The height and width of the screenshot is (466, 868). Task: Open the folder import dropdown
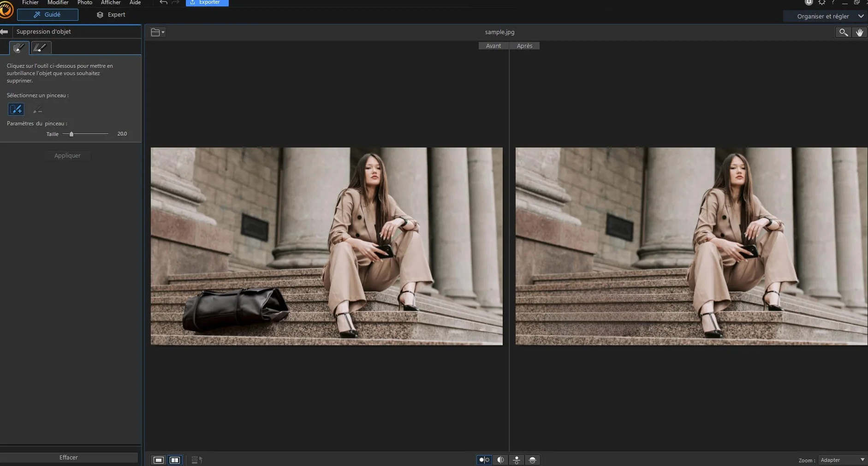coord(158,32)
